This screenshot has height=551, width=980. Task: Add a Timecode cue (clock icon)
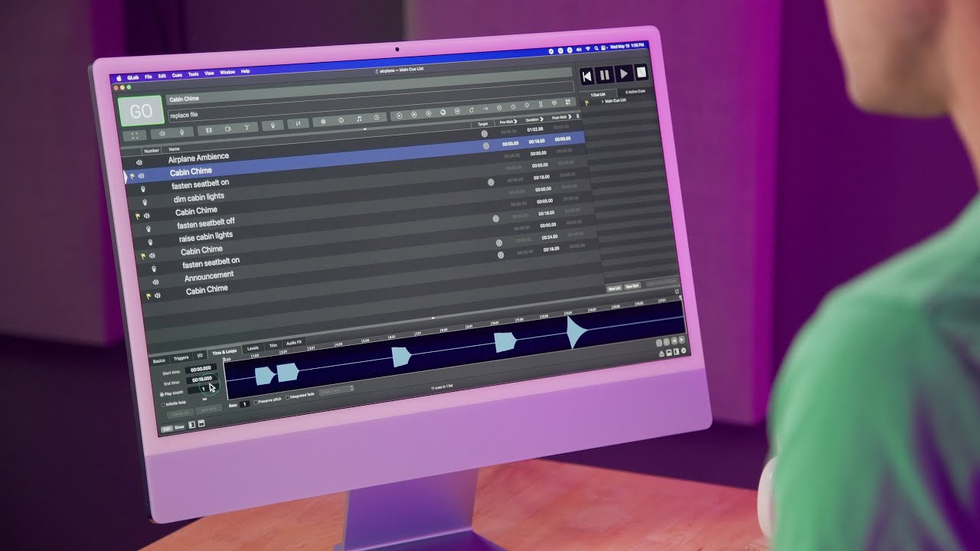[377, 117]
